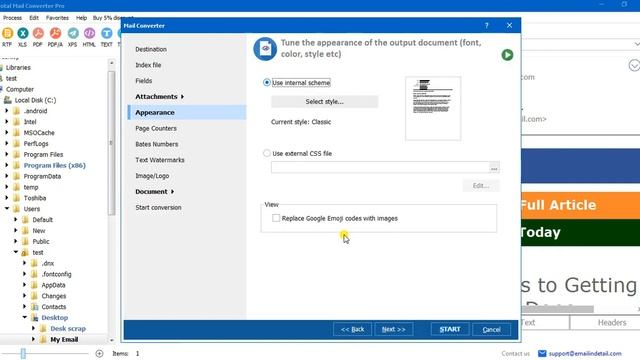Open the Attachments settings section

tap(160, 97)
